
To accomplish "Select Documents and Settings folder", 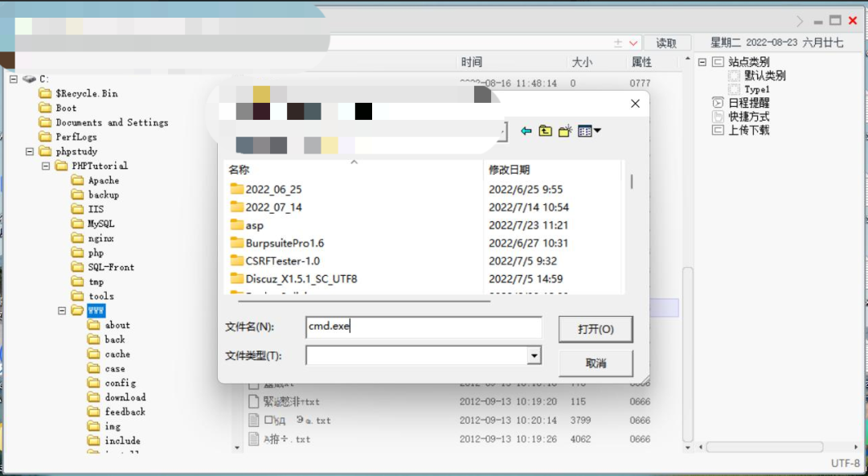I will 104,122.
